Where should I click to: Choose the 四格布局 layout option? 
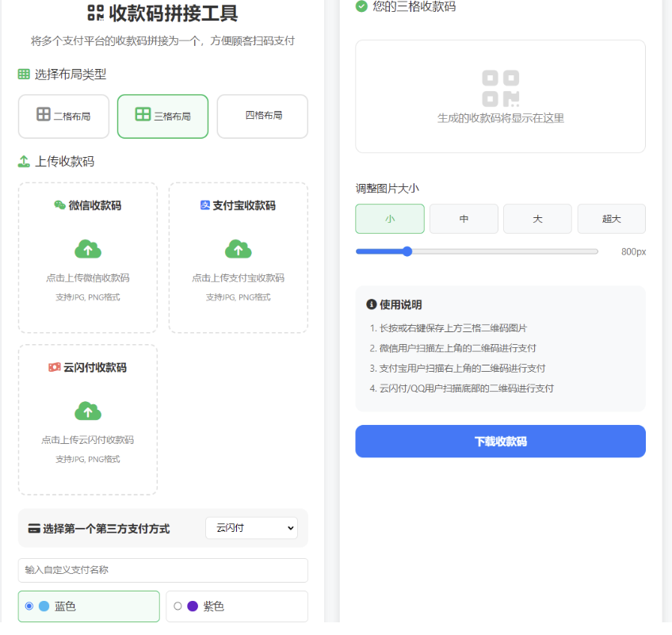coord(262,116)
